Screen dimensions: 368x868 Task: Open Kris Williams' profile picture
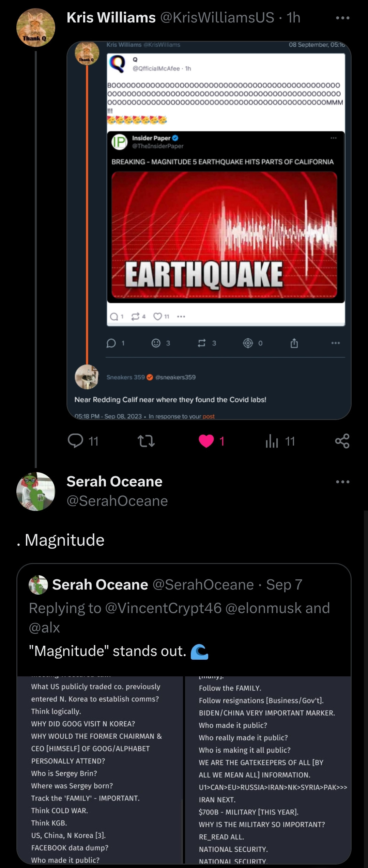point(36,28)
